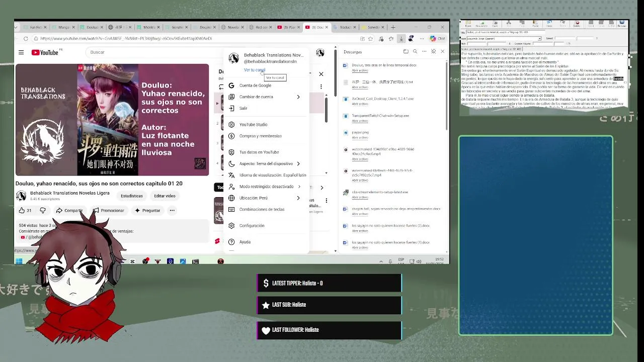Viewport: 644px width, 362px height.
Task: Expand 'Cambiar de cuenta' submenu arrow
Action: click(298, 97)
